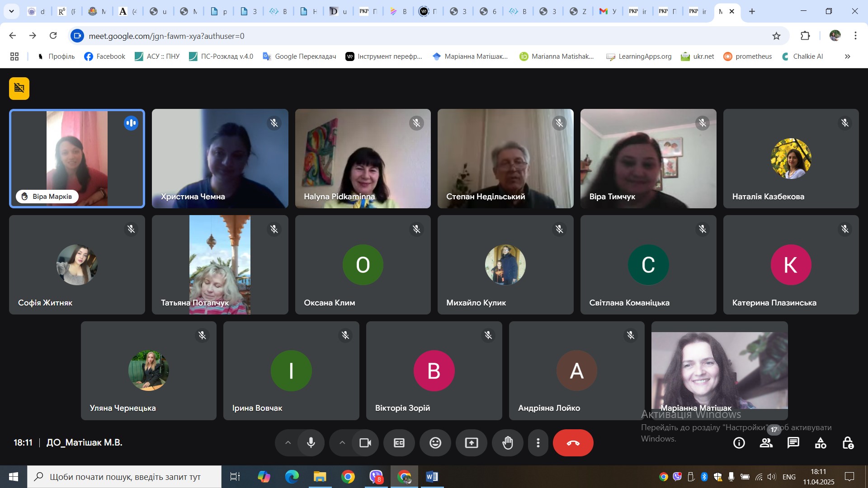This screenshot has width=868, height=488.
Task: Click the Facebook bookmark
Action: coord(105,56)
